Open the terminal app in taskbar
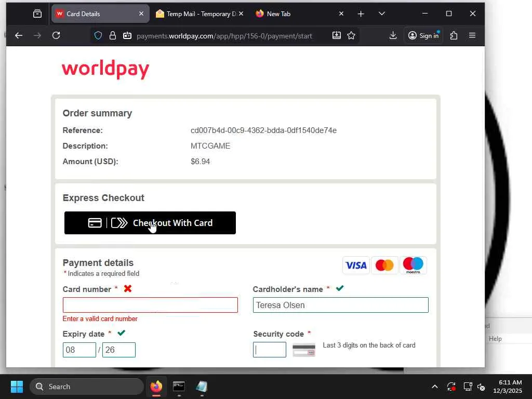The height and width of the screenshot is (399, 532). [179, 387]
